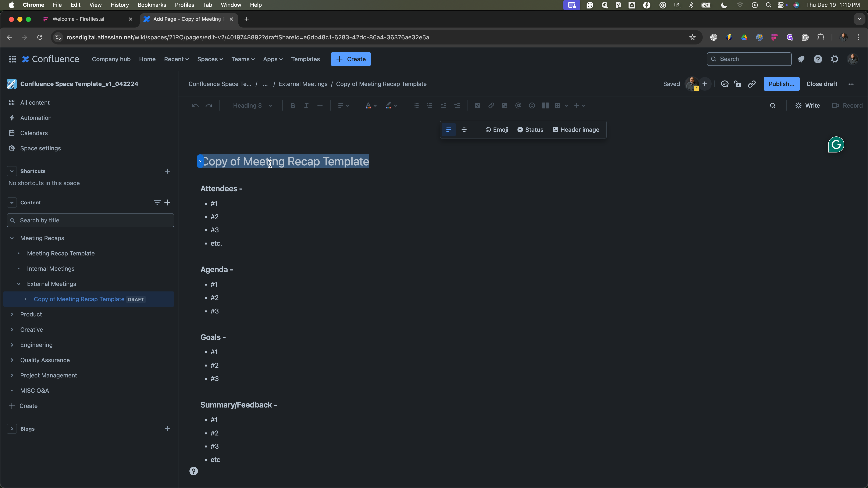
Task: Collapse the External Meetings tree item
Action: click(x=18, y=284)
